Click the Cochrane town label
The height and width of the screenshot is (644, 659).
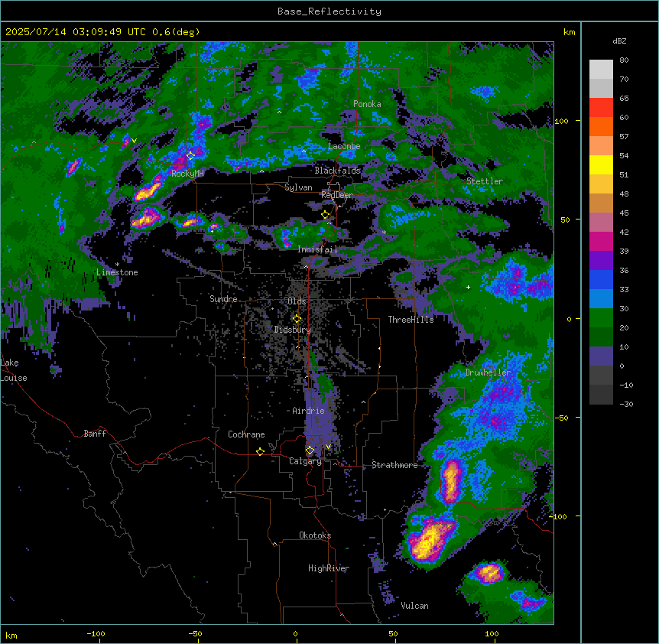click(246, 434)
